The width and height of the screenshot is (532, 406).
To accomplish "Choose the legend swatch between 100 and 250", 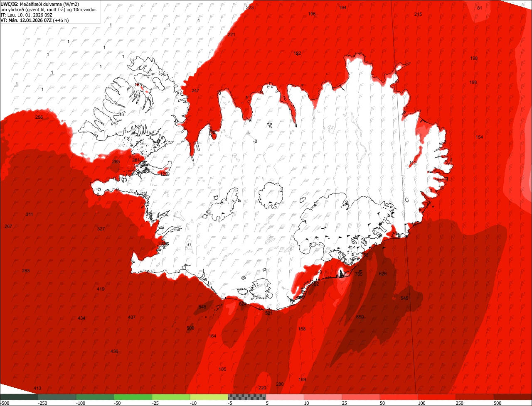I will 437,397.
